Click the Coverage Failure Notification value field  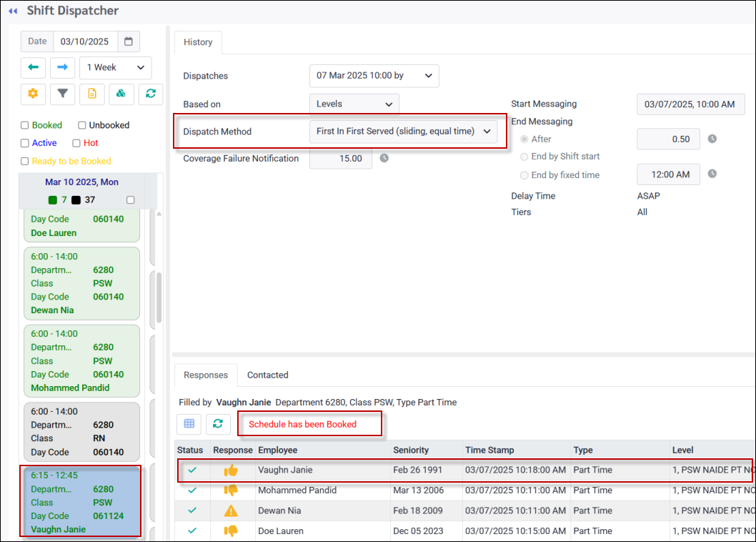[x=340, y=159]
